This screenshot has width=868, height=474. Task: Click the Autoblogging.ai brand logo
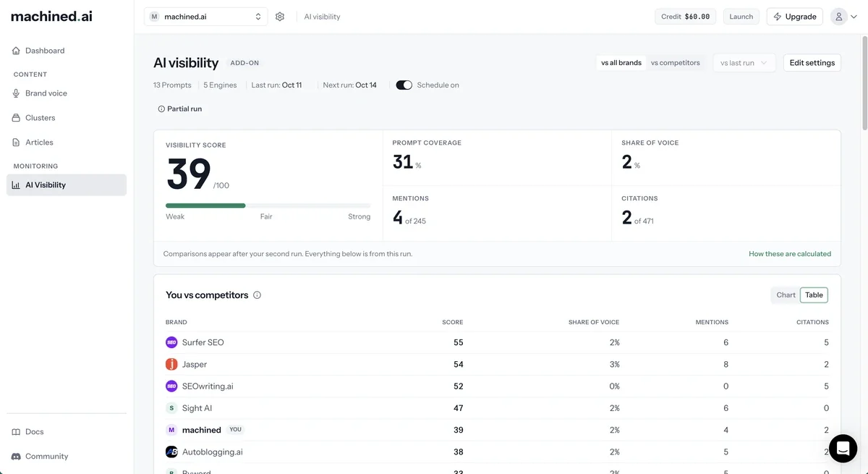pos(171,452)
